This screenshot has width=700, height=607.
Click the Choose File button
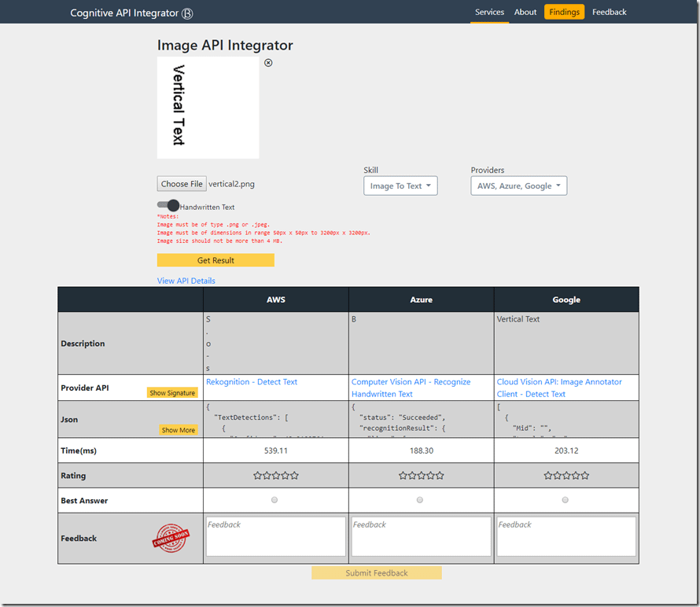coord(182,184)
